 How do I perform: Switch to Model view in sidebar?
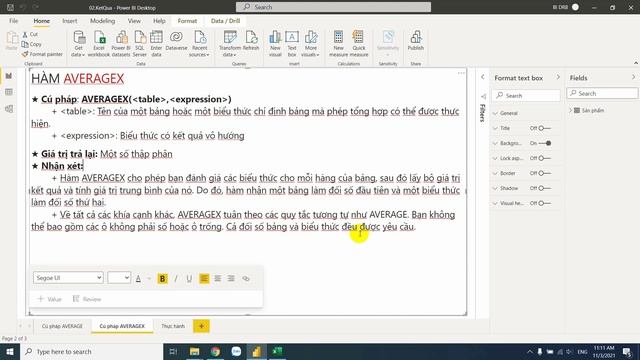coord(9,109)
